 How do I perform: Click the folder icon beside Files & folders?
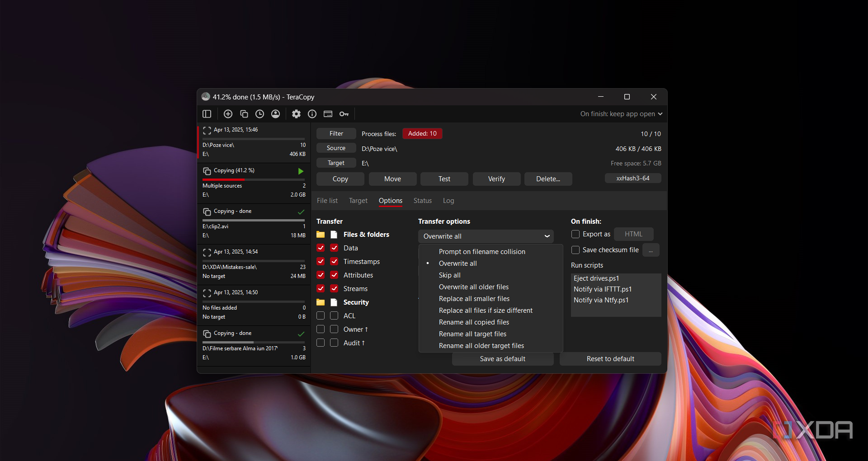(321, 235)
